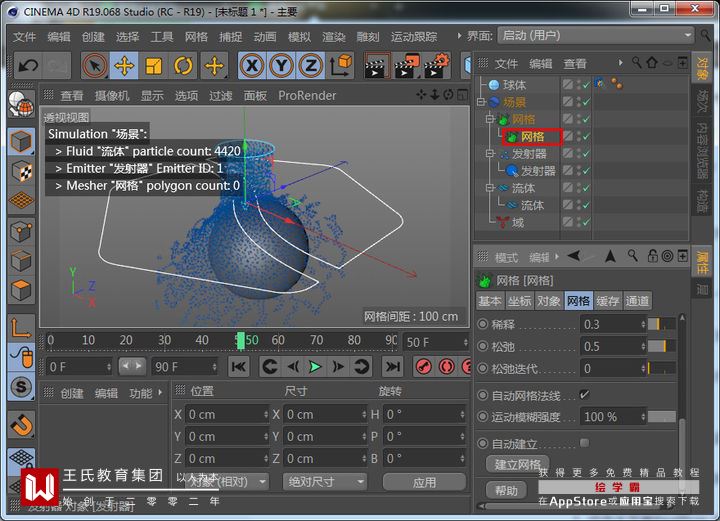Image resolution: width=720 pixels, height=521 pixels.
Task: Collapse the 流体 parent tree node
Action: 490,188
